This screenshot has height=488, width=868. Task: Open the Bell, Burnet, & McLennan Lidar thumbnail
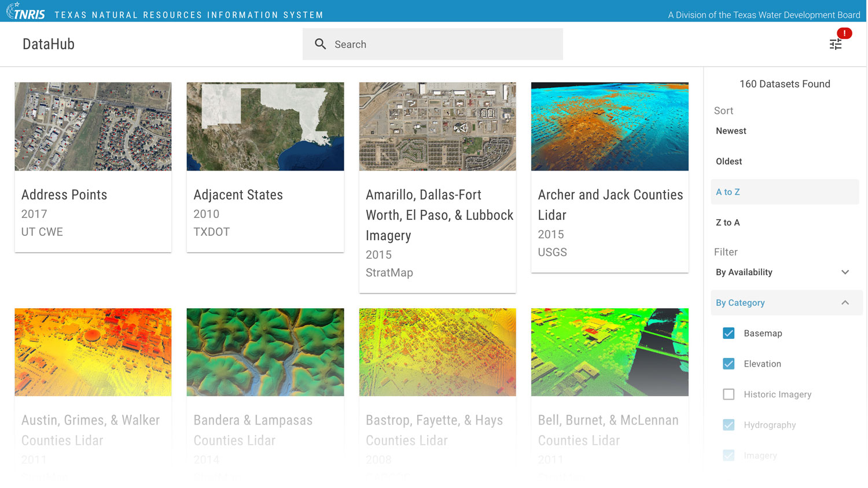610,352
